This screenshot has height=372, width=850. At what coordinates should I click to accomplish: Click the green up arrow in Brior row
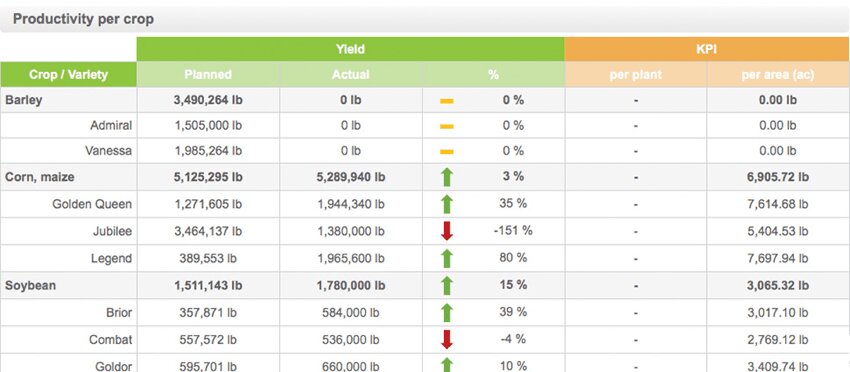(447, 312)
